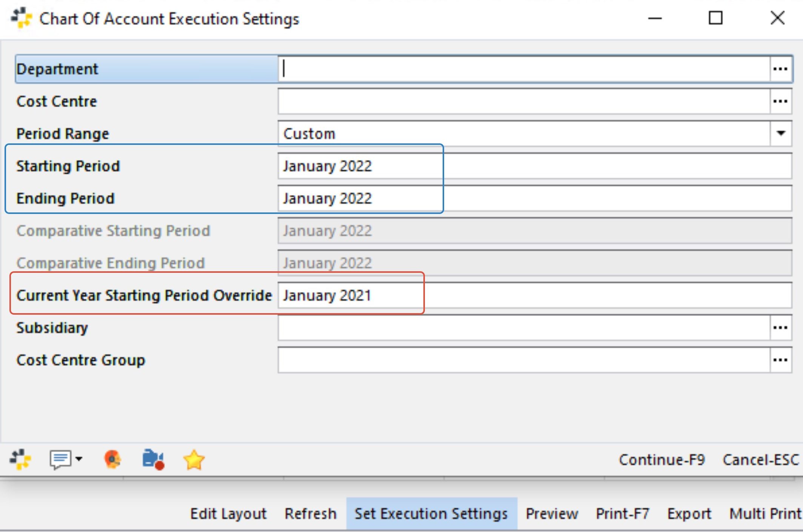803x532 pixels.
Task: Start the screen recording camera icon
Action: (x=152, y=459)
